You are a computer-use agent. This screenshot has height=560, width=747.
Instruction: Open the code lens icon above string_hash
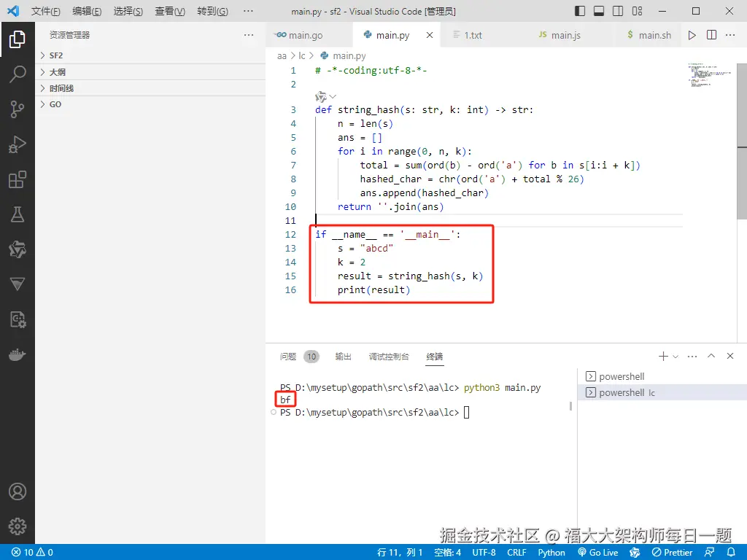pos(321,97)
